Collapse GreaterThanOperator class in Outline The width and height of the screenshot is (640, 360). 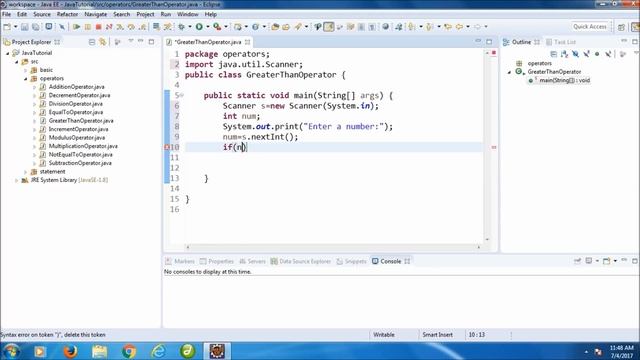[x=509, y=72]
